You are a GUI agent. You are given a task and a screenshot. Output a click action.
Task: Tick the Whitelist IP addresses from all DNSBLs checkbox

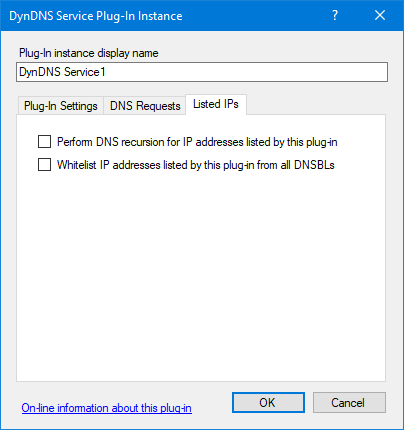(x=44, y=165)
